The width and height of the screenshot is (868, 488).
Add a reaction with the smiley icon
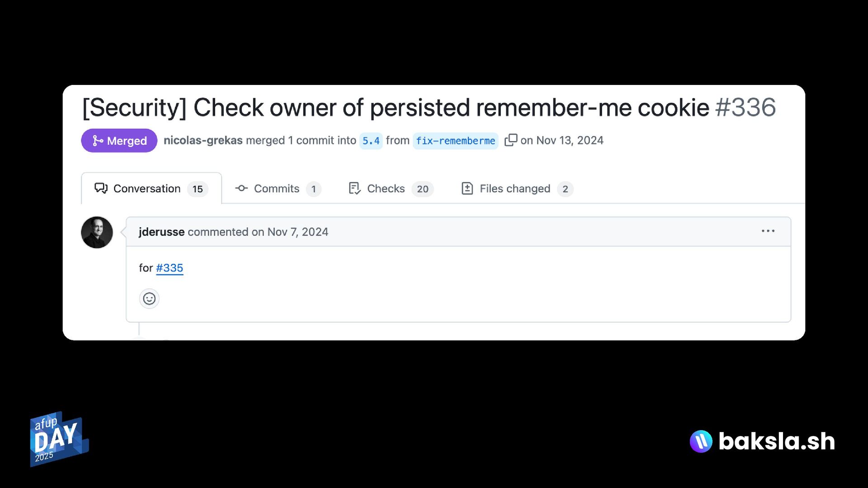coord(149,299)
